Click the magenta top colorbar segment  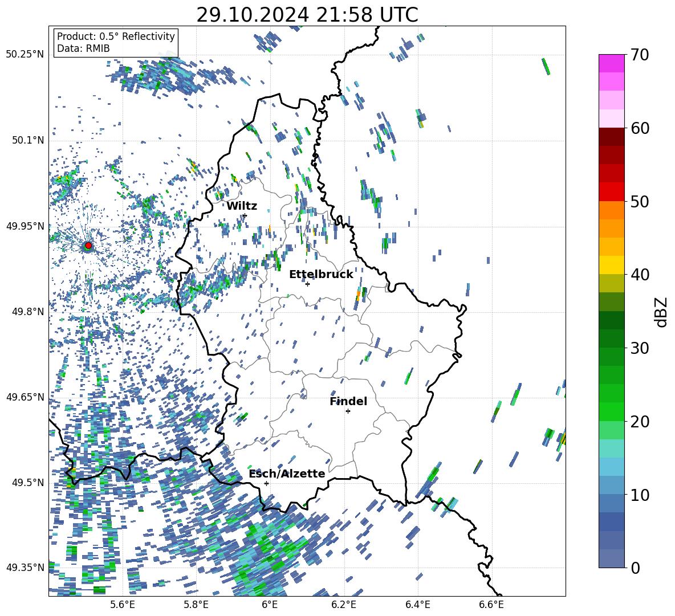click(x=611, y=63)
